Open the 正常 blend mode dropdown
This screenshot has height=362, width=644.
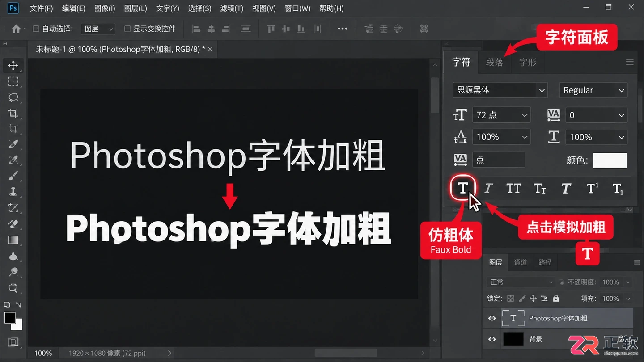521,282
